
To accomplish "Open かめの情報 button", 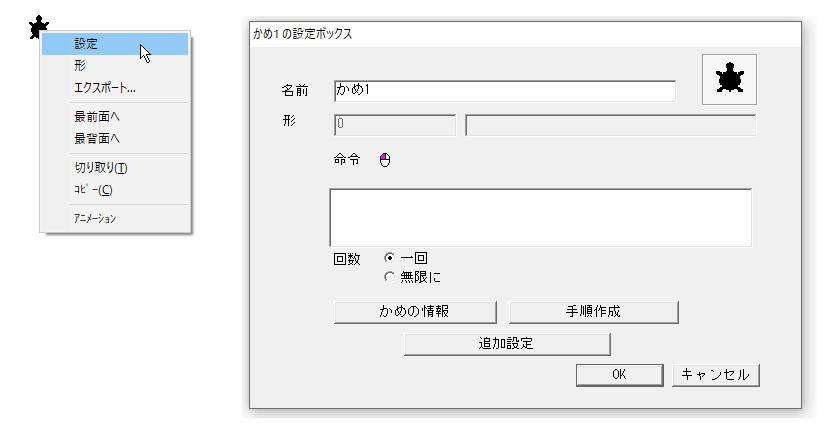I will click(x=415, y=312).
